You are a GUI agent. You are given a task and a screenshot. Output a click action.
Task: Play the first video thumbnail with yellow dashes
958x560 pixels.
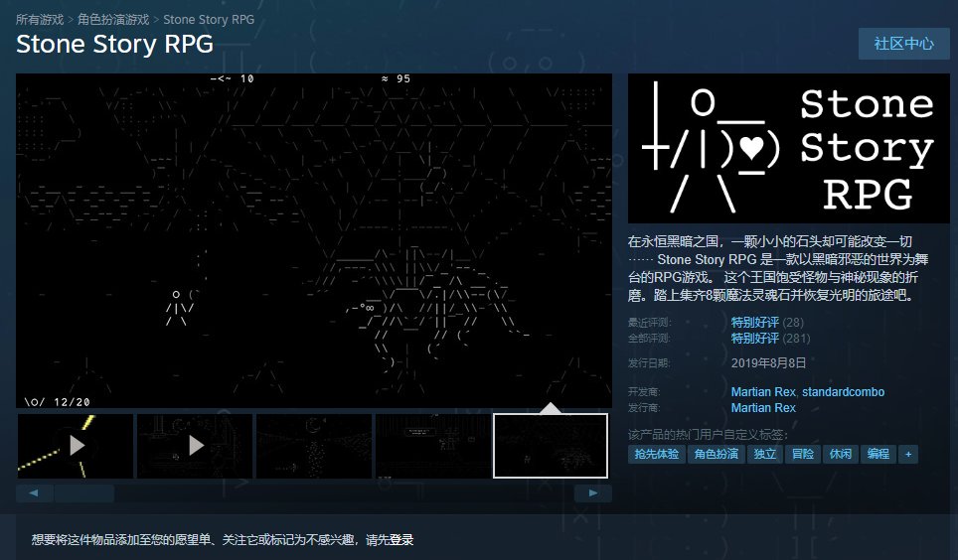[x=76, y=446]
